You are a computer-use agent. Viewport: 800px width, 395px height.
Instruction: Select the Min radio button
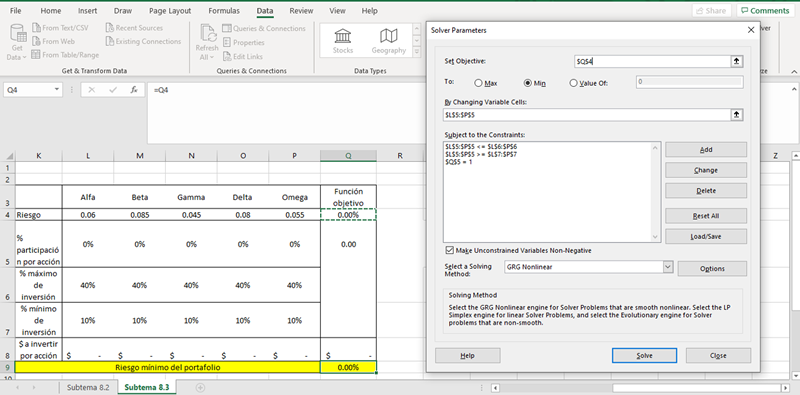click(528, 83)
